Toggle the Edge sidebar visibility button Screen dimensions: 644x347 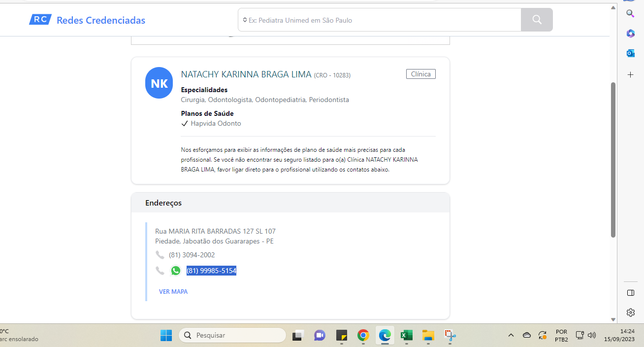(x=630, y=293)
